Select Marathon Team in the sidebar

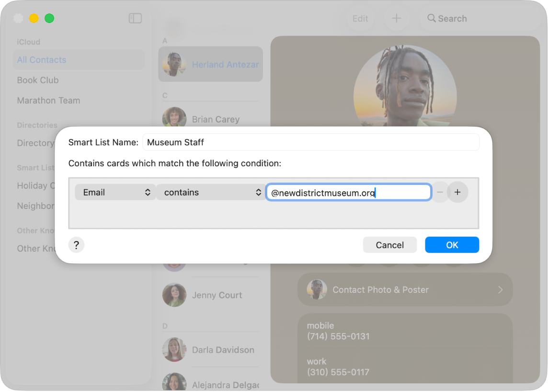(x=48, y=100)
